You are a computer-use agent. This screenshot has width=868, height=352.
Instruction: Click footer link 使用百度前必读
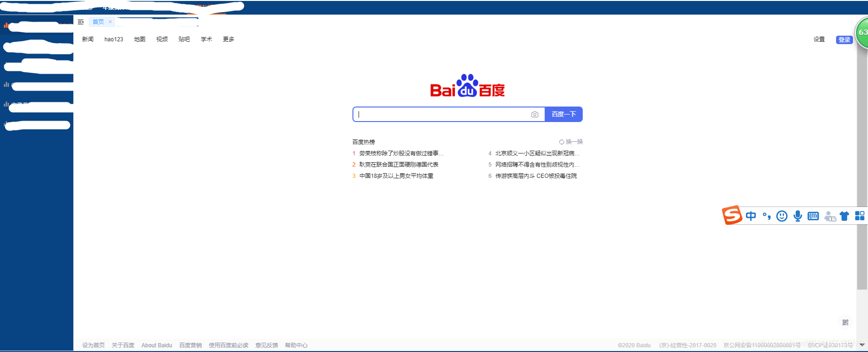click(228, 345)
